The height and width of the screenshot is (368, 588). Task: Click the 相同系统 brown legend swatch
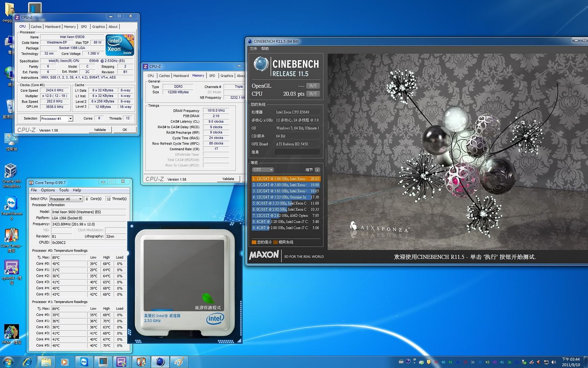tap(276, 242)
